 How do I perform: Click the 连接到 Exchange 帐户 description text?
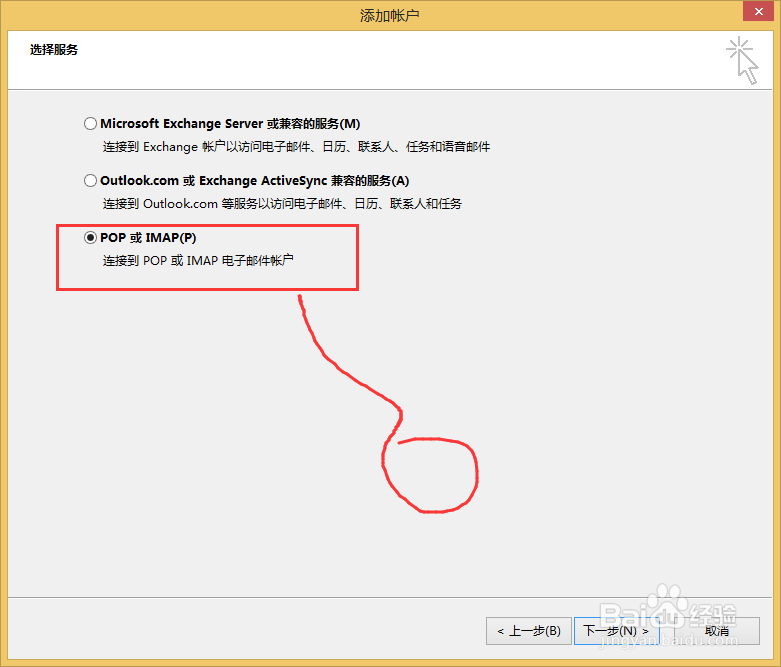click(x=296, y=147)
